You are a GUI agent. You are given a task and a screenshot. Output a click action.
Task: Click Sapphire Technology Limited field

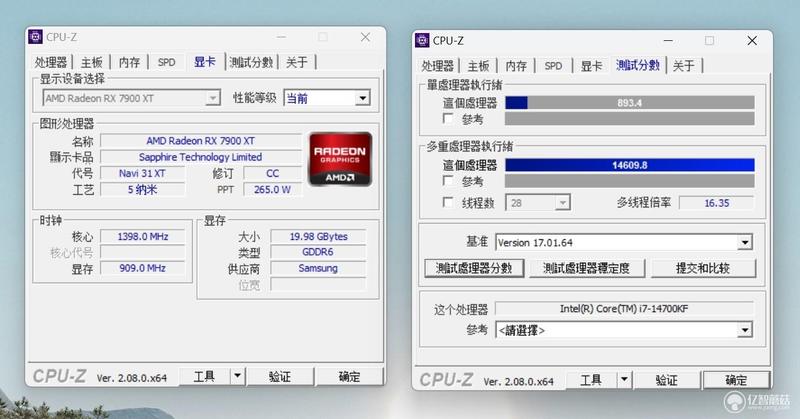[201, 157]
